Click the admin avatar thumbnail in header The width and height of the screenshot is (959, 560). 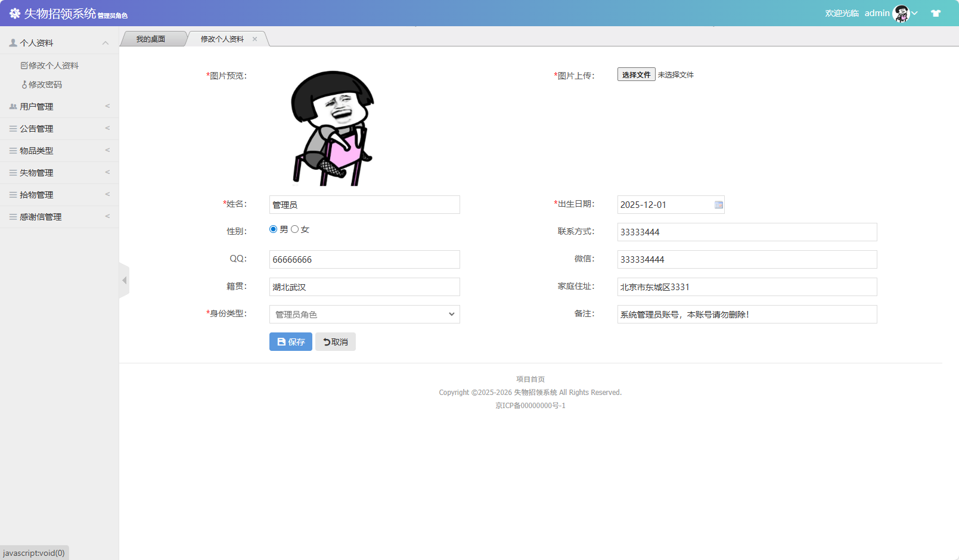pos(901,13)
